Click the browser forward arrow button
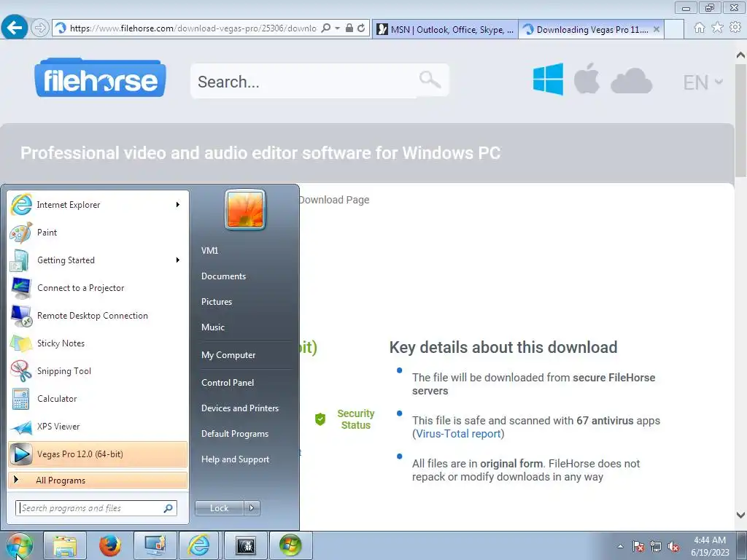Viewport: 747px width, 560px height. (40, 28)
